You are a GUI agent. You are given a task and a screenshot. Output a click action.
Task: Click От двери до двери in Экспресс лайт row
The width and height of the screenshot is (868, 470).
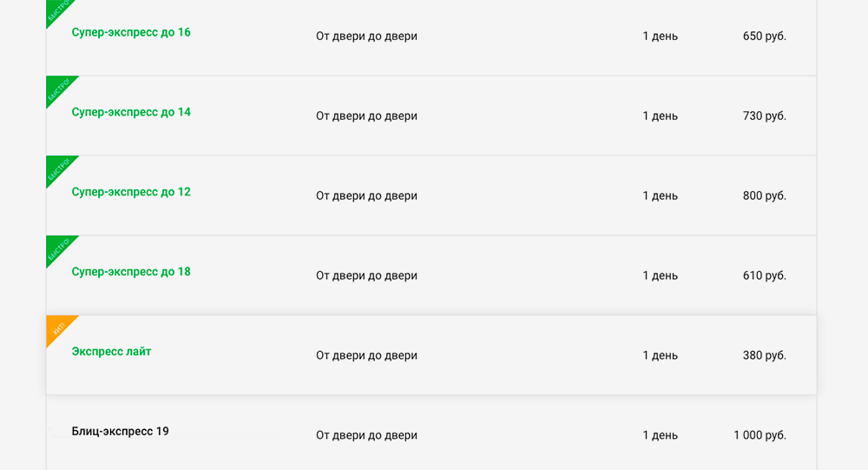click(366, 355)
